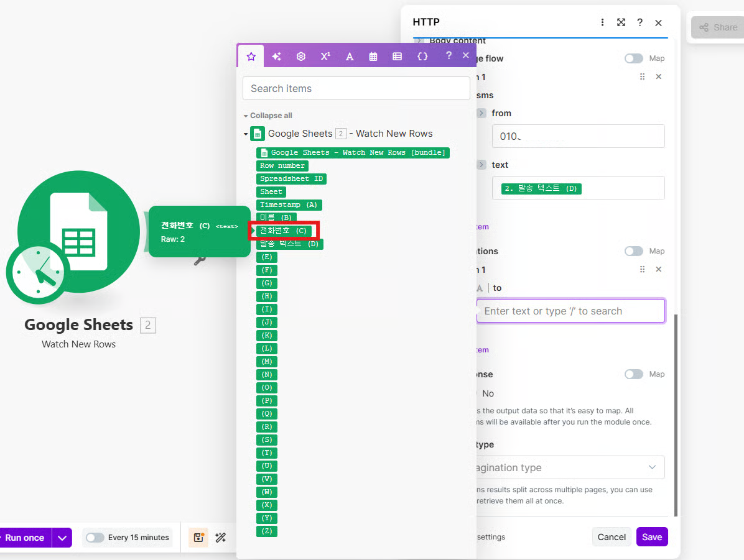Viewport: 744px width, 560px height.
Task: Switch to the general functions gear tab
Action: (301, 57)
